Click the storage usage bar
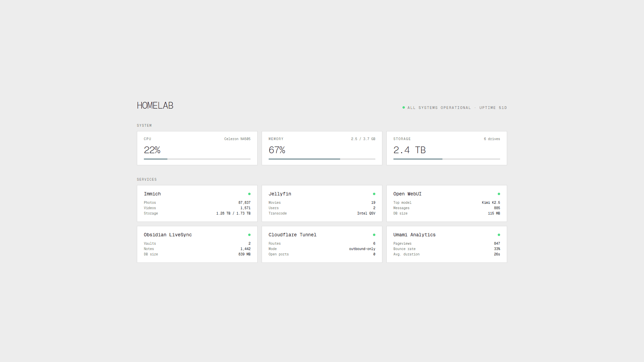 click(x=446, y=159)
